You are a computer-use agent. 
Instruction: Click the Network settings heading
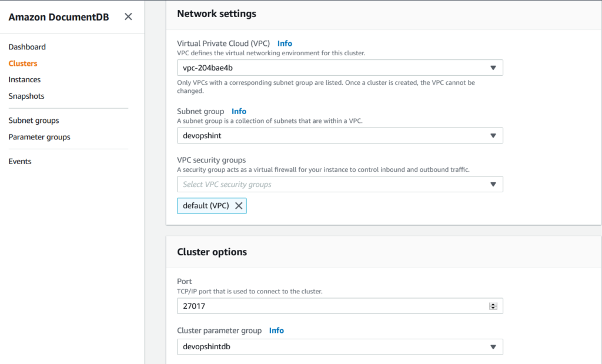point(216,14)
